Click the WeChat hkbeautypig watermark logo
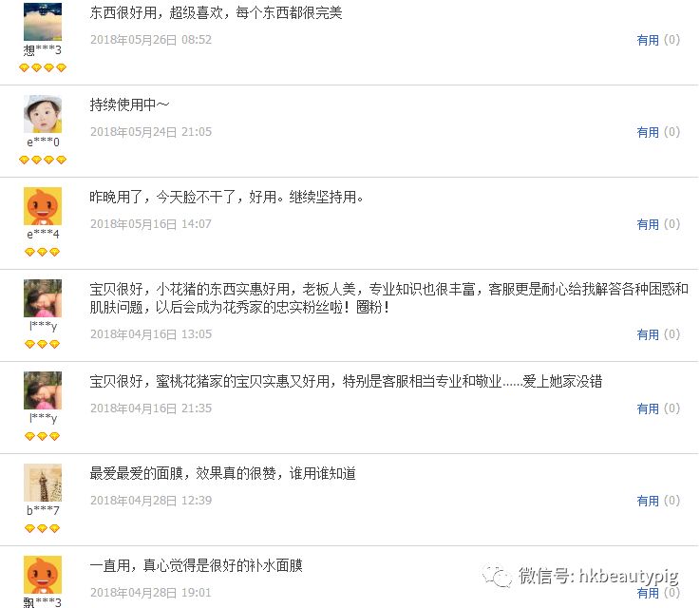 tap(497, 576)
